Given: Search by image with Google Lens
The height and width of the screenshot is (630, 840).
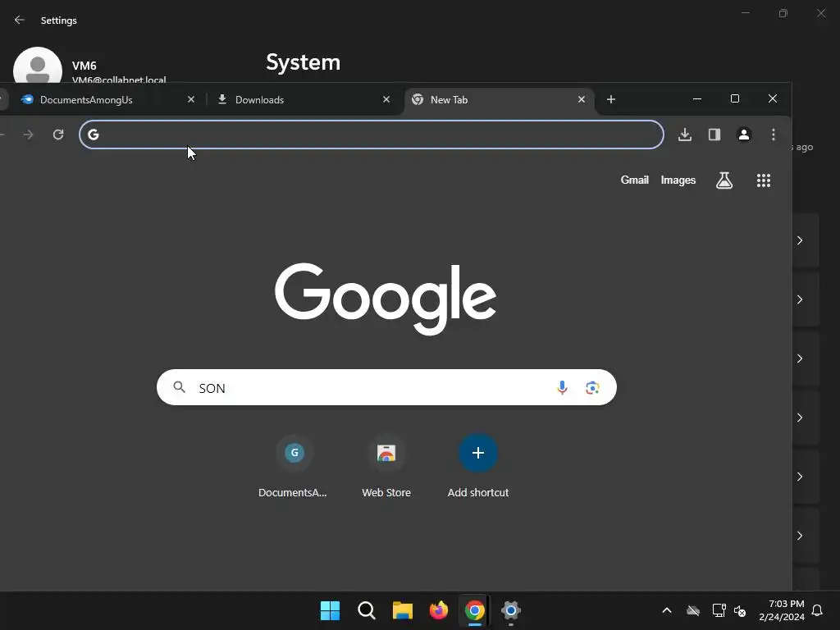Looking at the screenshot, I should [592, 387].
